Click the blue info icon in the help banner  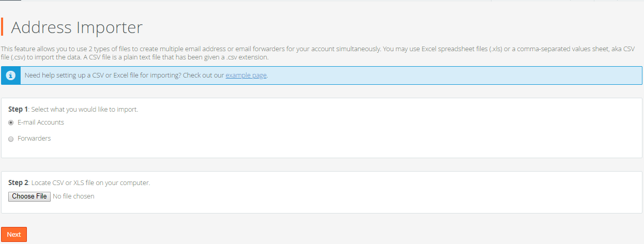click(11, 75)
